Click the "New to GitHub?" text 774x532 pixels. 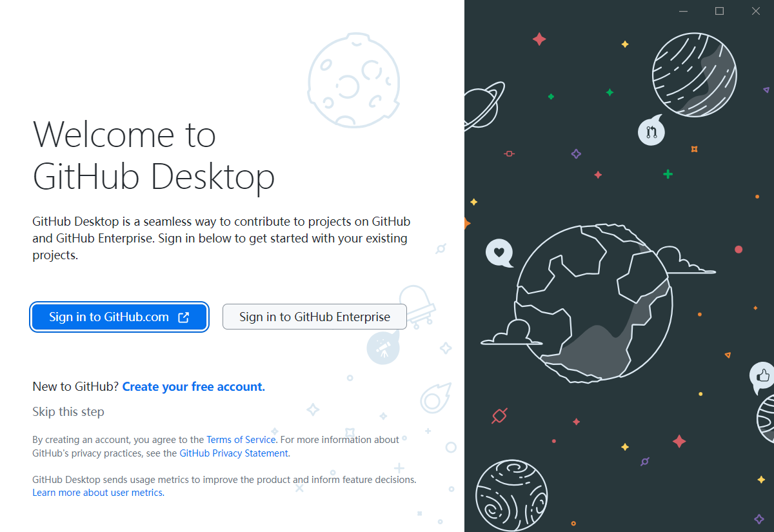[75, 387]
